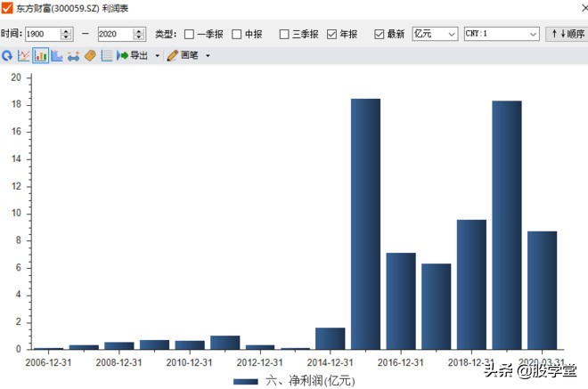Click the 2016-12-31 bar
The width and height of the screenshot is (588, 389).
401,301
